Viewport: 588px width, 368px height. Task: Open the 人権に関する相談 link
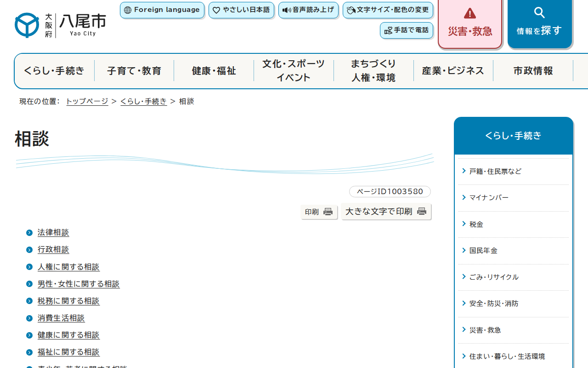click(68, 267)
